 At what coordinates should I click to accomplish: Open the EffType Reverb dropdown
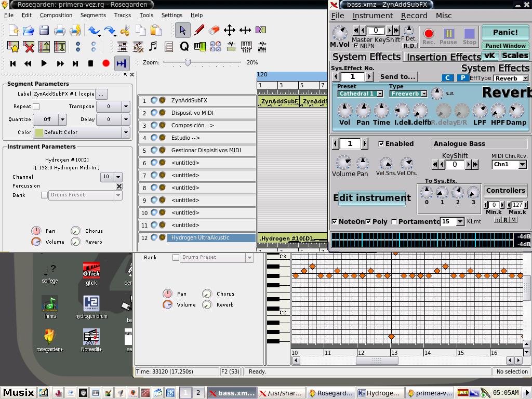tap(511, 78)
